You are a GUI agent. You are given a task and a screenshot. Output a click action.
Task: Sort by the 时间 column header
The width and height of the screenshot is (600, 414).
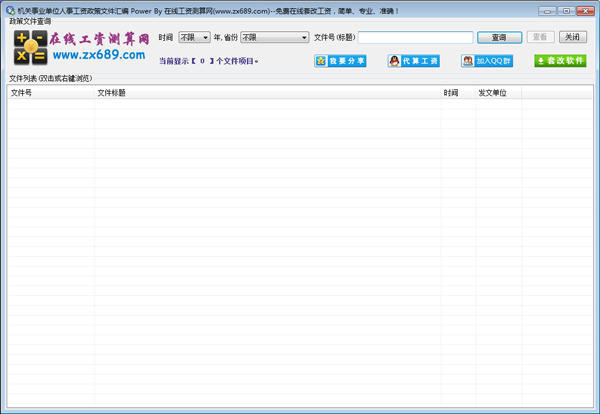click(458, 93)
